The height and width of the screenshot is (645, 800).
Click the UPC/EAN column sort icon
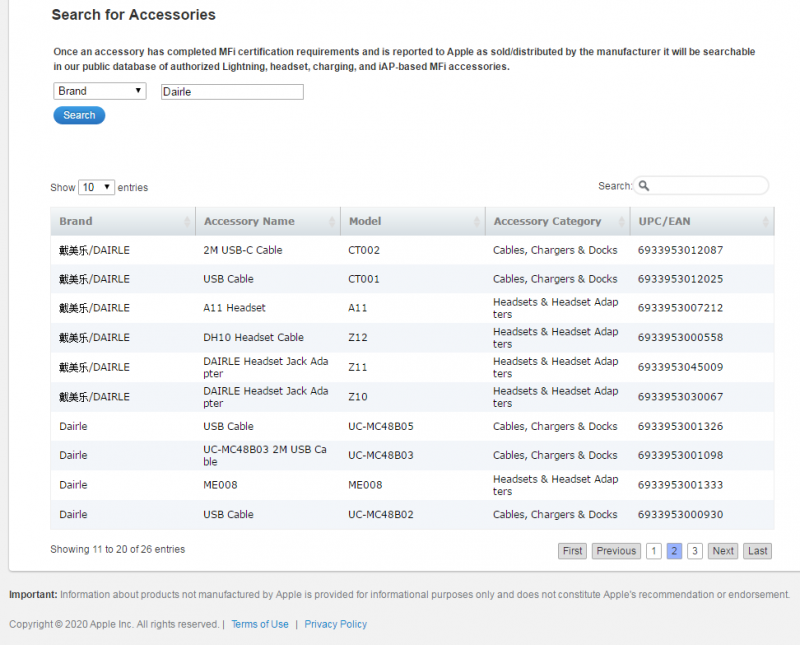tap(766, 221)
